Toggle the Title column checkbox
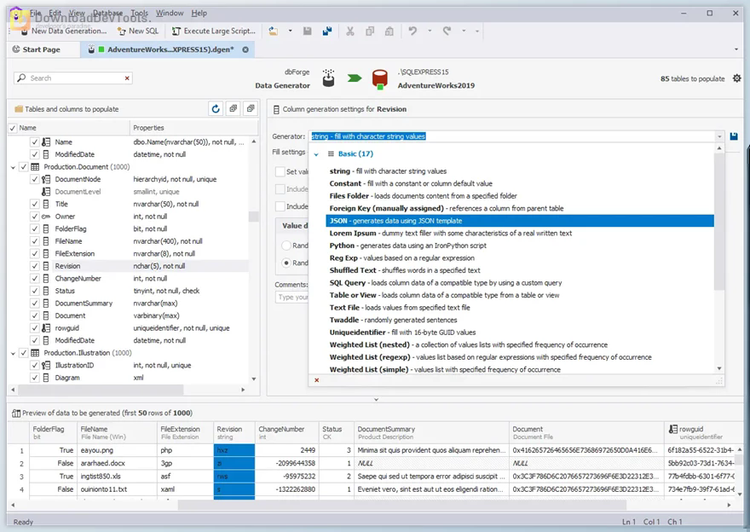Image resolution: width=750 pixels, height=532 pixels. [x=34, y=204]
